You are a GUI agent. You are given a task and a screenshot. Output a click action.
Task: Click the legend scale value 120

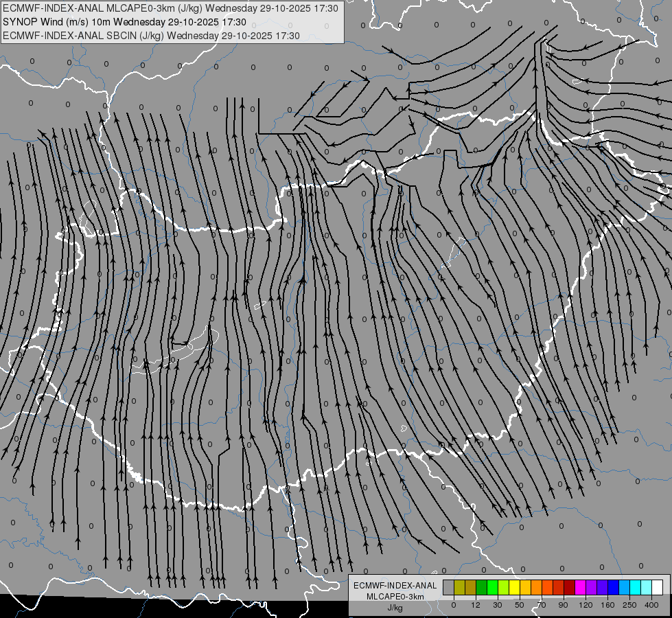[586, 605]
